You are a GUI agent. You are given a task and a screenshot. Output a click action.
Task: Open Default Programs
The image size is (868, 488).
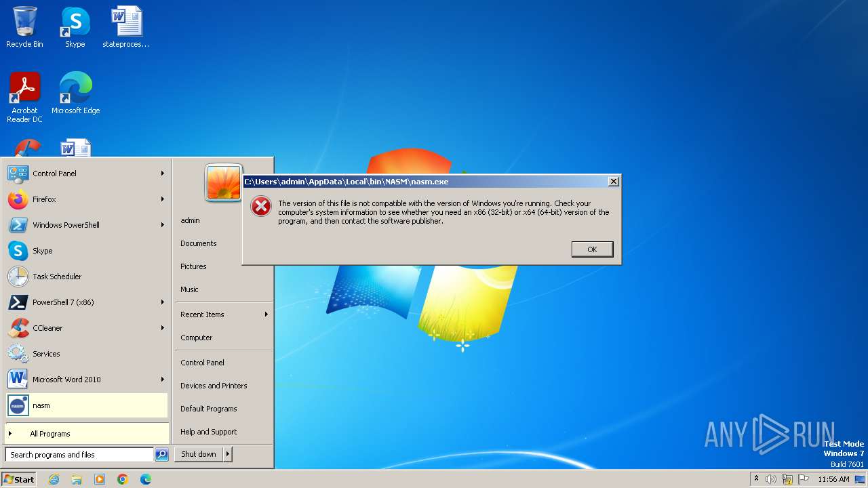click(209, 409)
